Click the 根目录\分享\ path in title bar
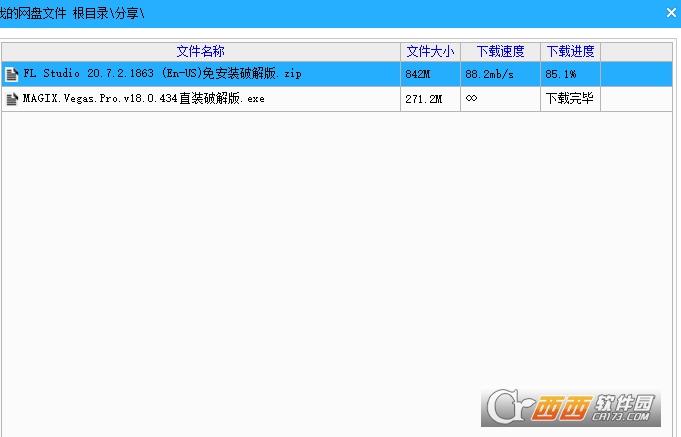Image resolution: width=681 pixels, height=437 pixels. pyautogui.click(x=109, y=13)
